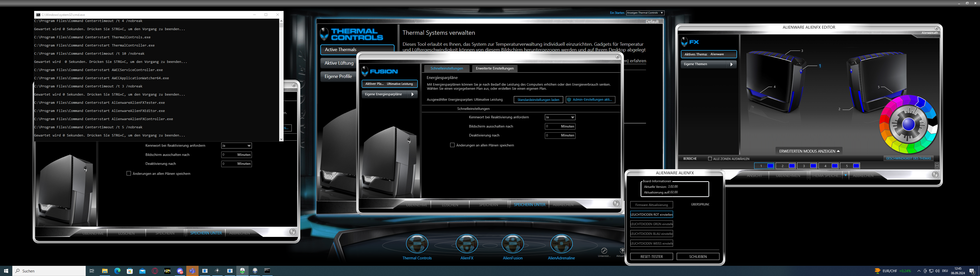Click the Windows search box Suchen
This screenshot has width=980, height=276.
49,271
